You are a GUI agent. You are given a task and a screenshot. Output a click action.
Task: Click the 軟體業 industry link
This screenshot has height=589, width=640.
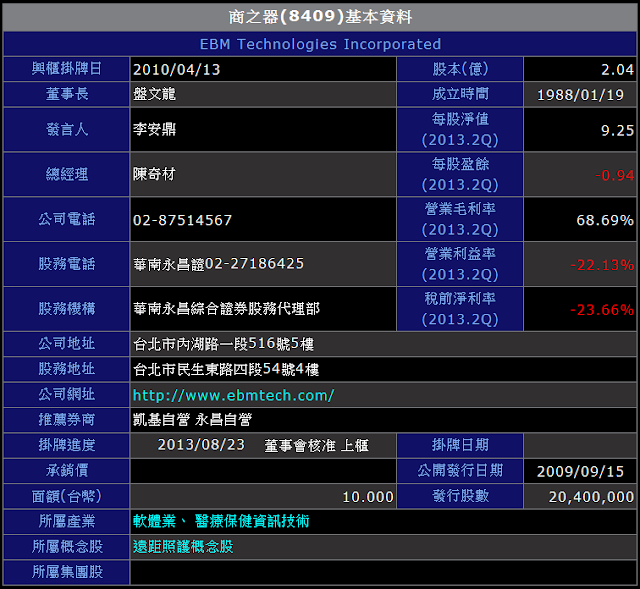154,521
